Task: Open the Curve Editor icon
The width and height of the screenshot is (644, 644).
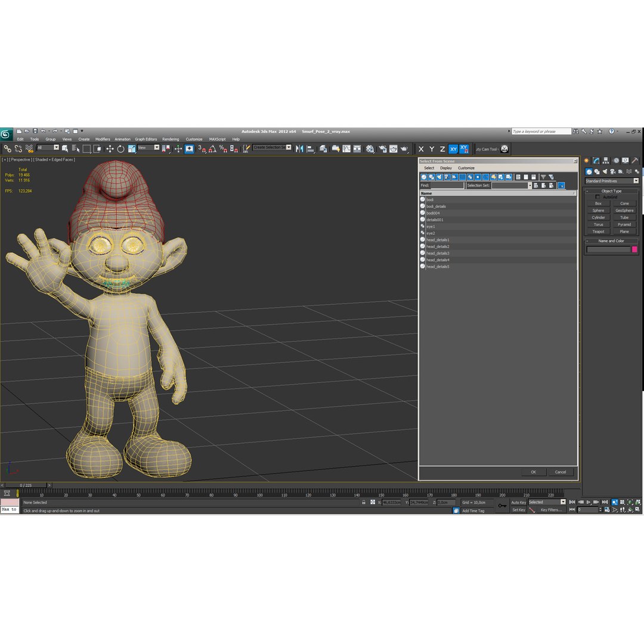Action: point(346,148)
